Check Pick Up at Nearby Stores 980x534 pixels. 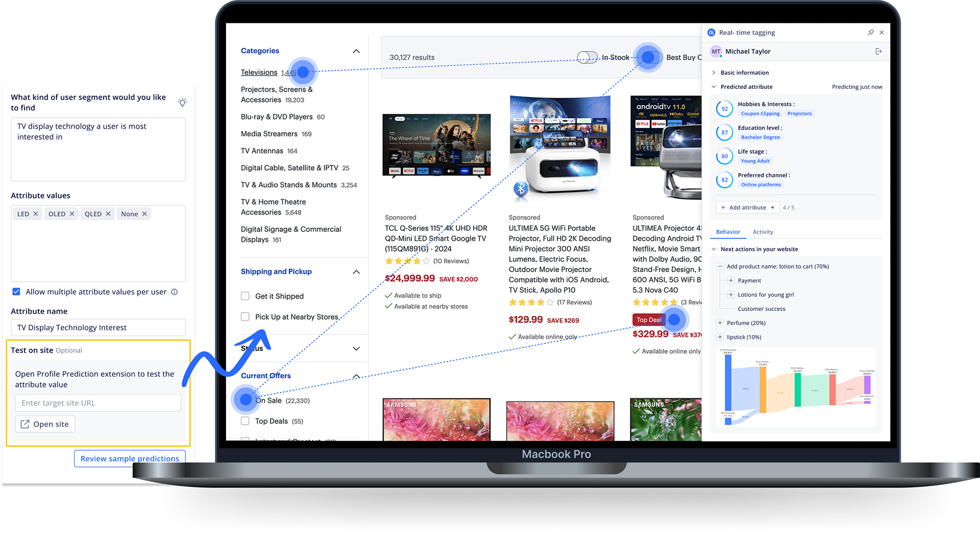click(x=245, y=317)
